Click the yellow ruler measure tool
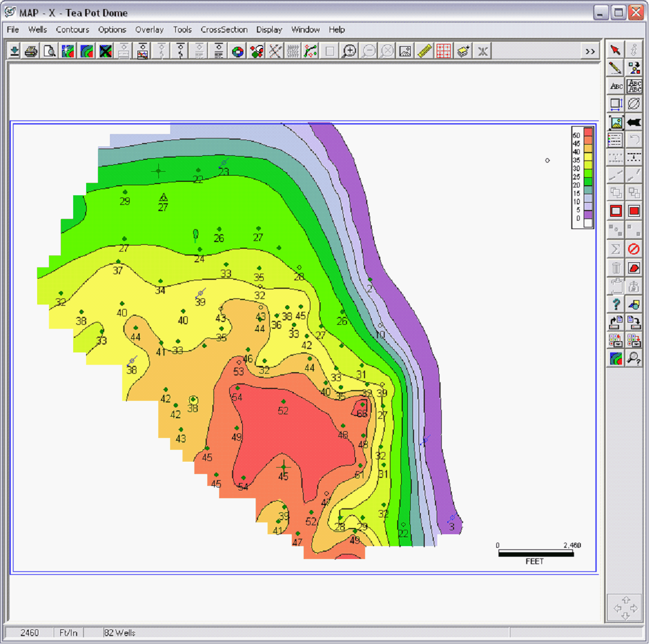The width and height of the screenshot is (649, 644). [424, 51]
